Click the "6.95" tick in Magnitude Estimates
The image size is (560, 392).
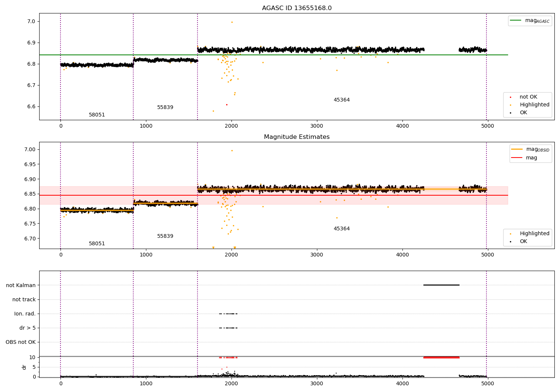point(29,165)
